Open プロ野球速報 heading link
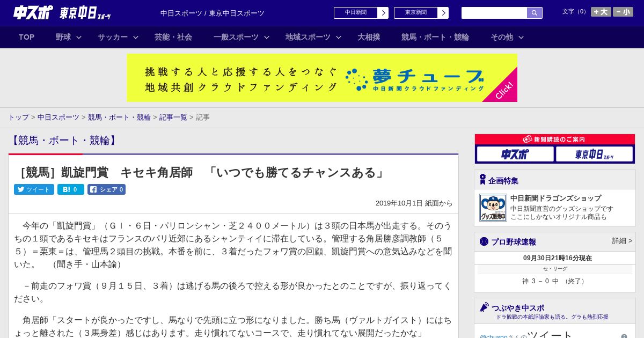The height and width of the screenshot is (338, 644). point(514,242)
